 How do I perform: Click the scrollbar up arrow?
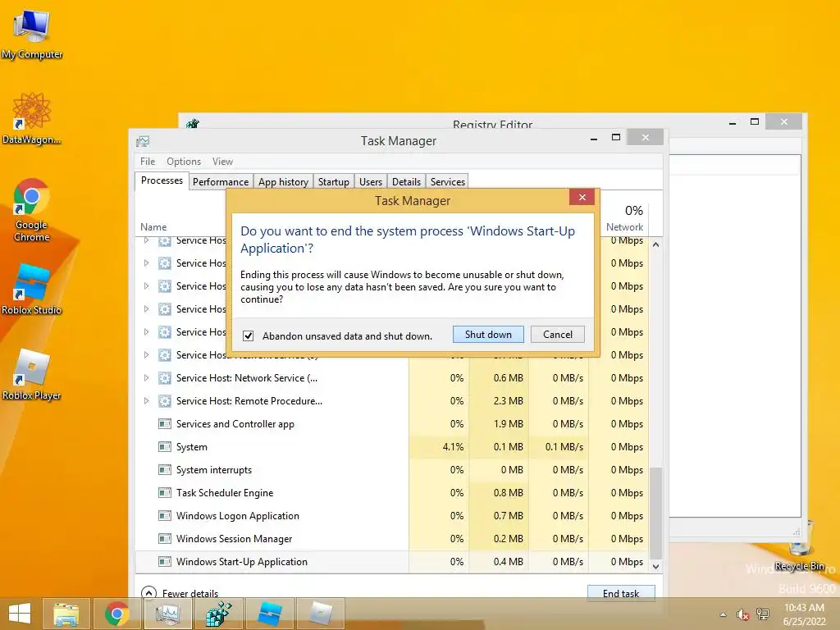pos(655,244)
